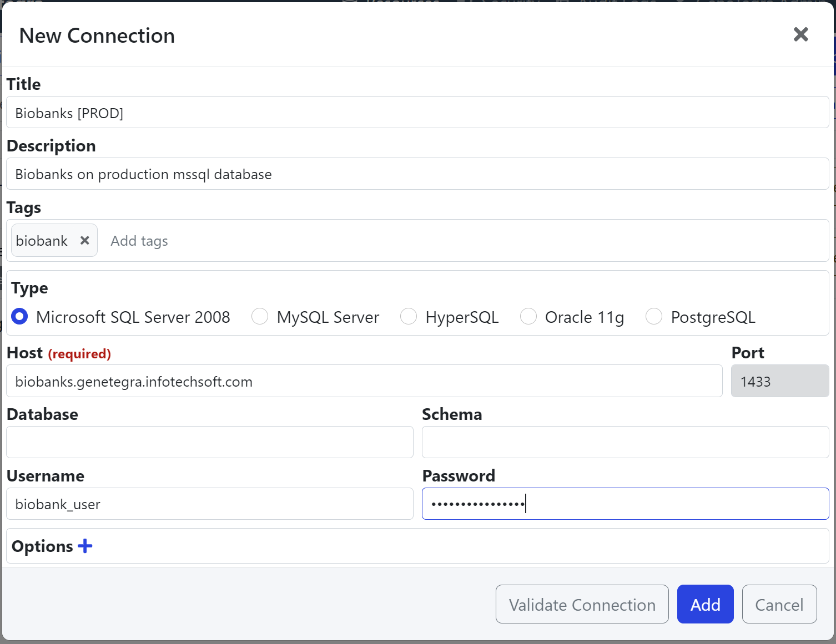Image resolution: width=836 pixels, height=644 pixels.
Task: Click into the Password field
Action: point(625,504)
